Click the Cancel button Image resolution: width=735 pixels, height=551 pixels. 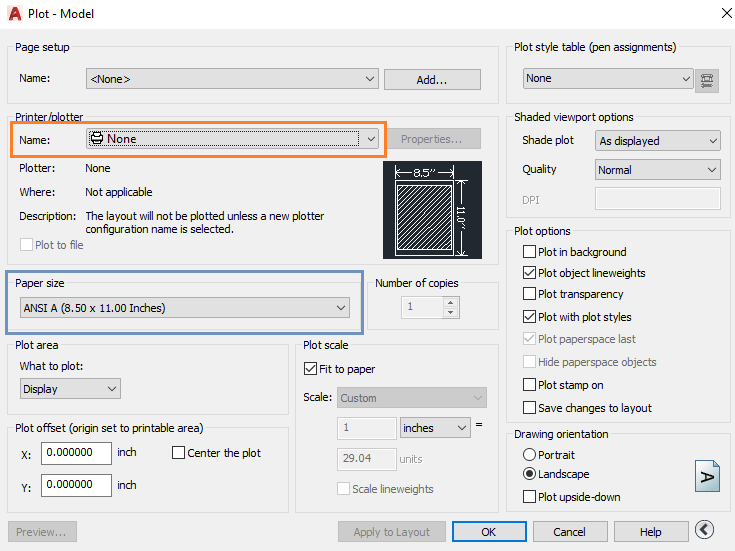570,532
